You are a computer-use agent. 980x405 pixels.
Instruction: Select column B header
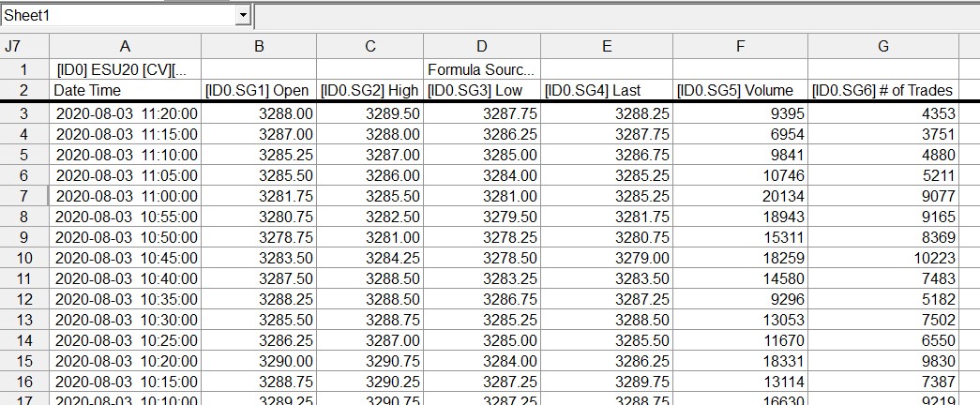pos(259,46)
